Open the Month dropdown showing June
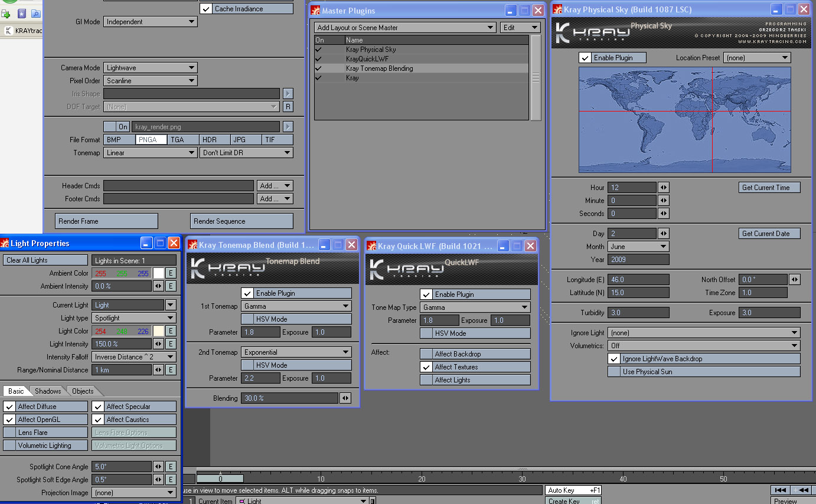816x504 pixels. 639,247
